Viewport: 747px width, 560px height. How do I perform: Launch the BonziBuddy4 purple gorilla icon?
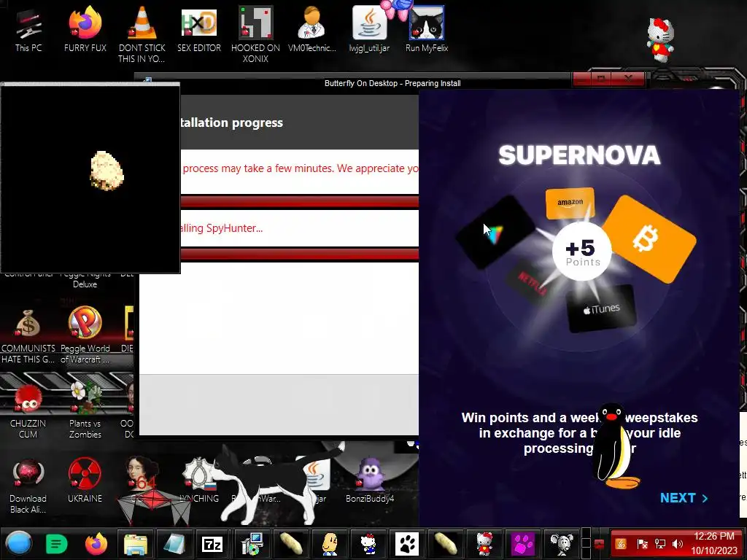click(370, 480)
